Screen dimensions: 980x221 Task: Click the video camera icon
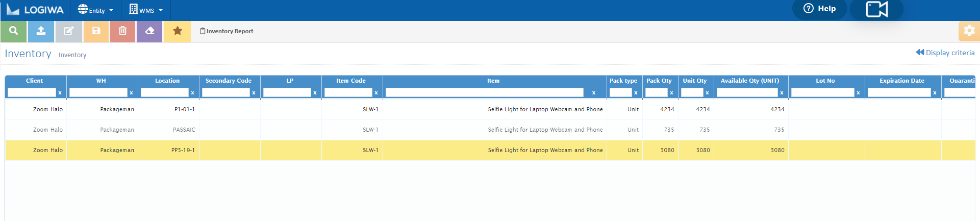(x=876, y=9)
